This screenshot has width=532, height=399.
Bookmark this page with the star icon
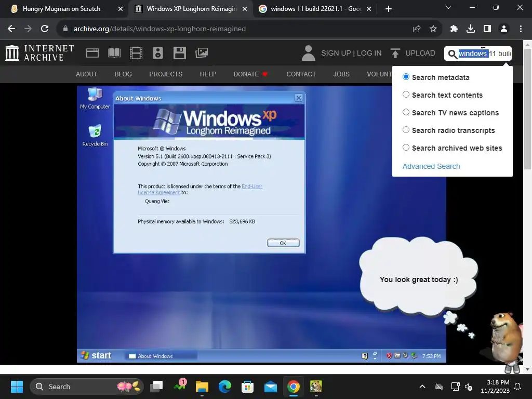pyautogui.click(x=433, y=29)
